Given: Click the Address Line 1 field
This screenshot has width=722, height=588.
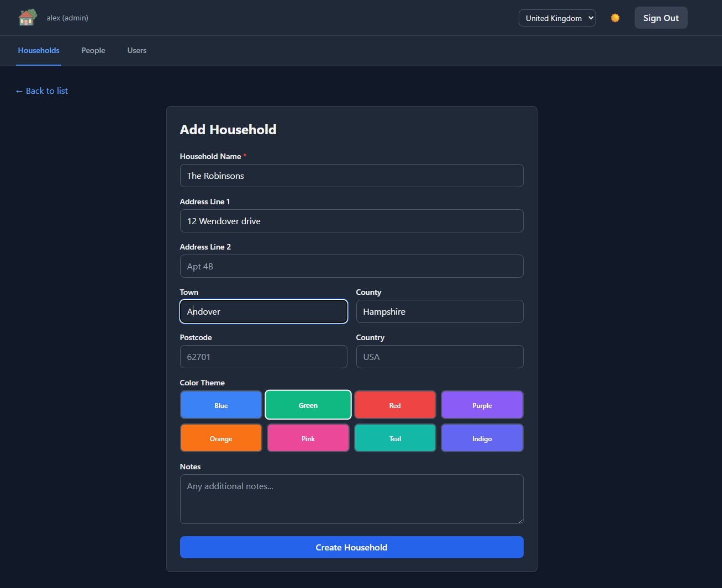Looking at the screenshot, I should coord(351,221).
